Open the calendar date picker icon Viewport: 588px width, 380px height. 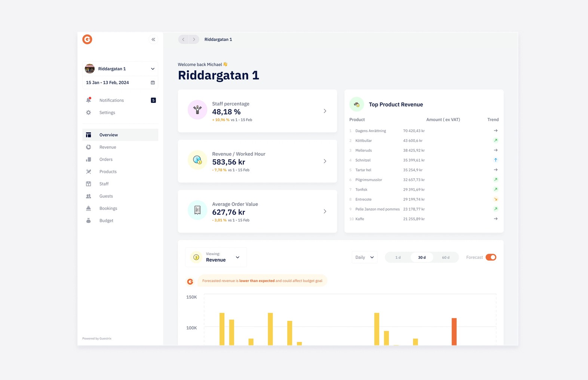coord(153,83)
